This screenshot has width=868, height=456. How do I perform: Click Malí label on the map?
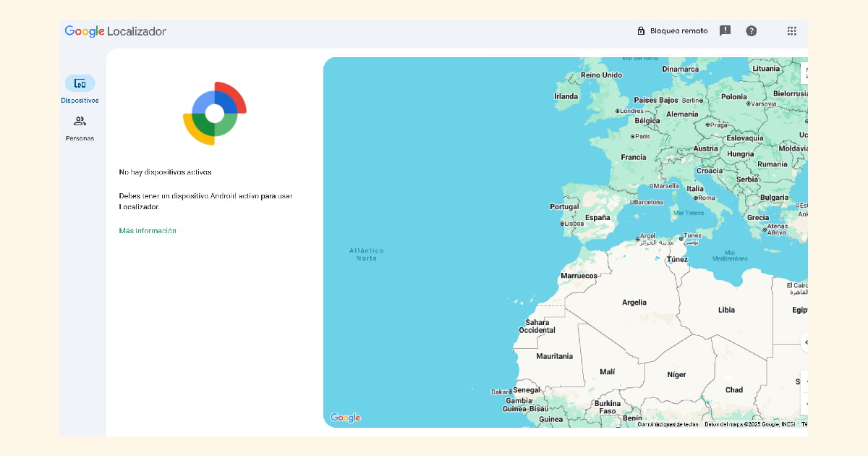pyautogui.click(x=608, y=372)
